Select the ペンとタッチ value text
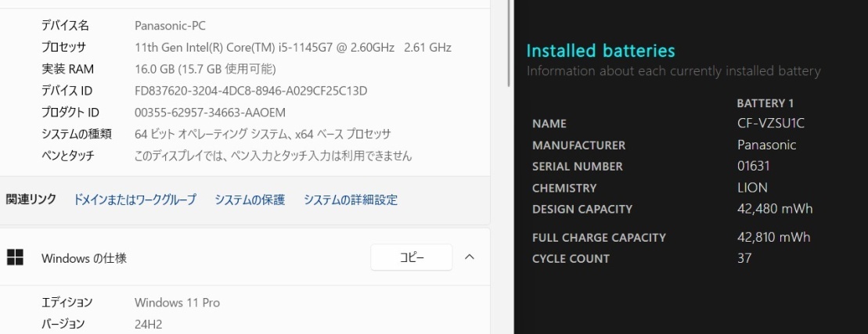The height and width of the screenshot is (334, 868). click(x=273, y=156)
